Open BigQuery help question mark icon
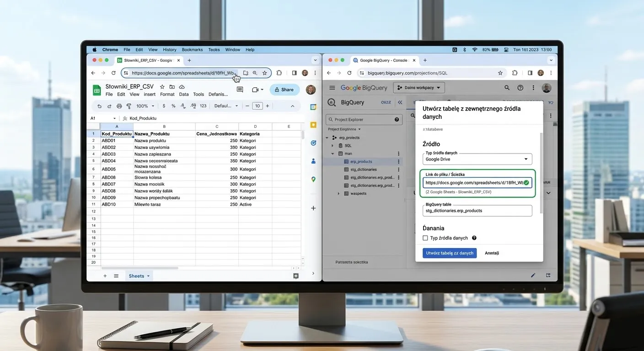The width and height of the screenshot is (644, 351). coord(520,88)
